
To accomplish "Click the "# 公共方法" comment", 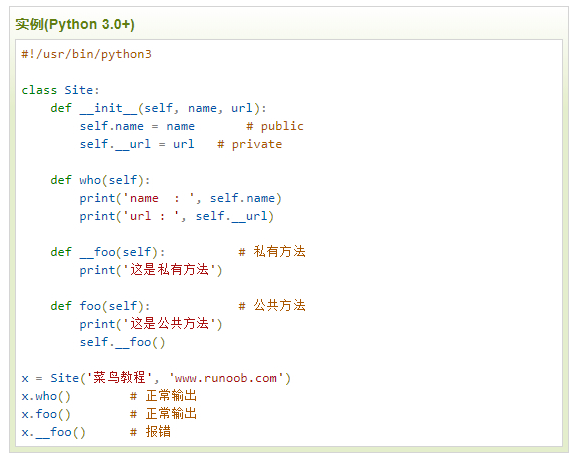I will (272, 305).
